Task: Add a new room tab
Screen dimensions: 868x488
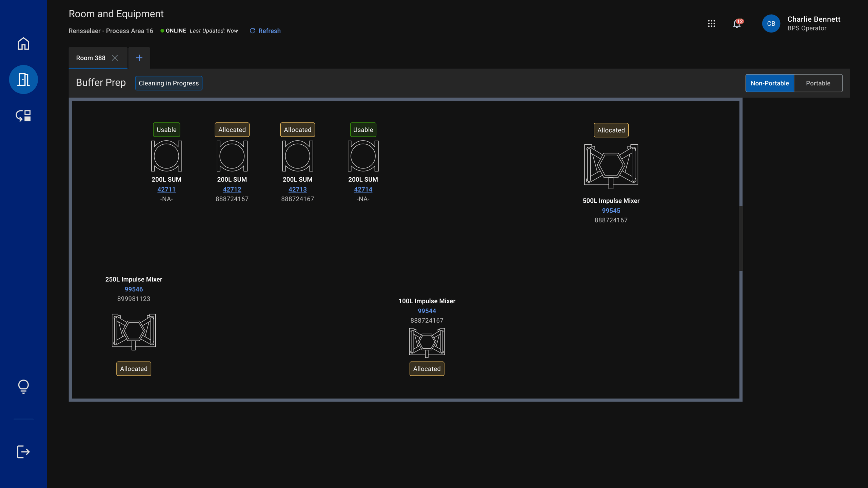Action: click(x=139, y=58)
